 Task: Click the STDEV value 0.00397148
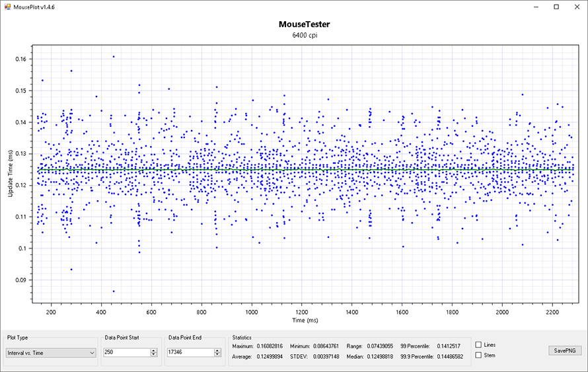[x=326, y=357]
